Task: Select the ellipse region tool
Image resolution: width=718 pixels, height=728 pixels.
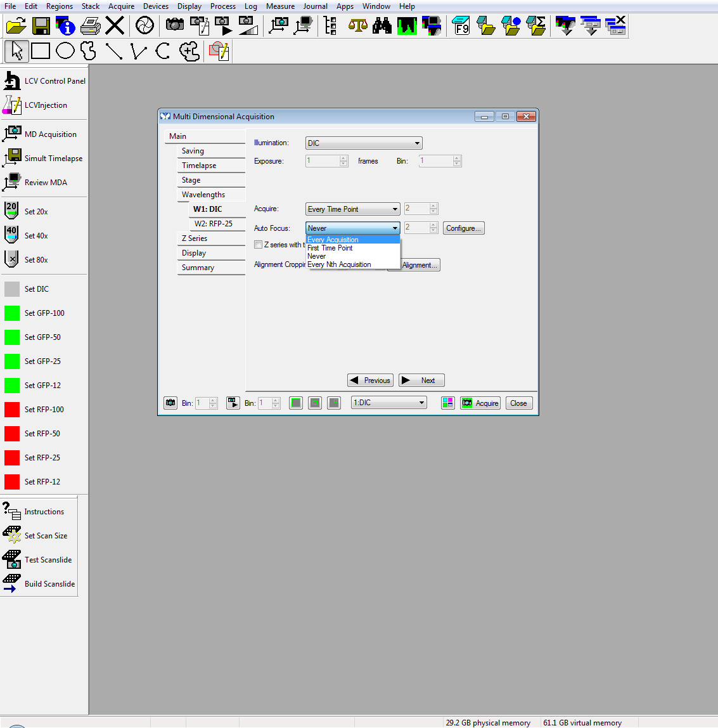Action: [65, 51]
